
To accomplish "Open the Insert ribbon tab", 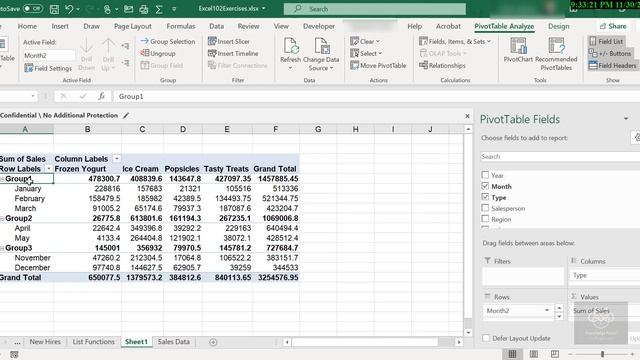I will tap(60, 26).
